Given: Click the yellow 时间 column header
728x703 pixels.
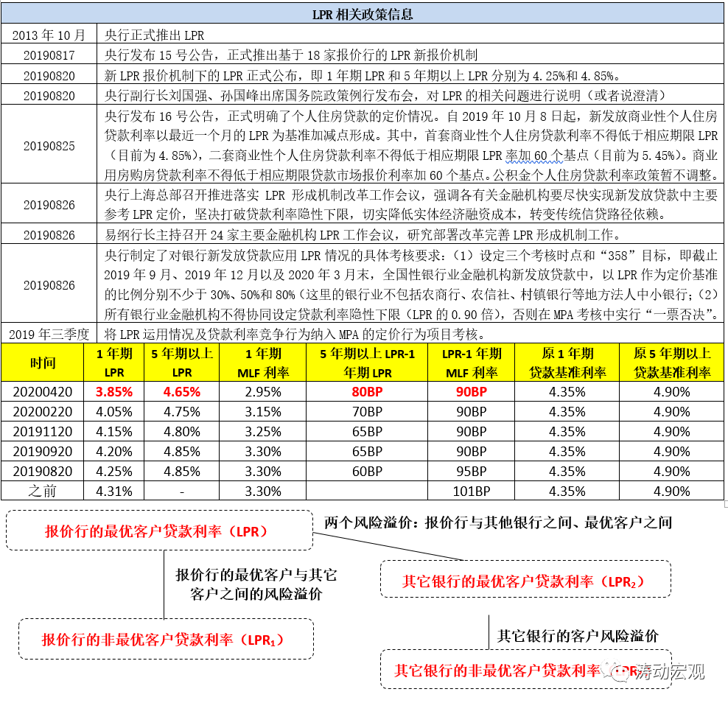Looking at the screenshot, I should [x=42, y=363].
